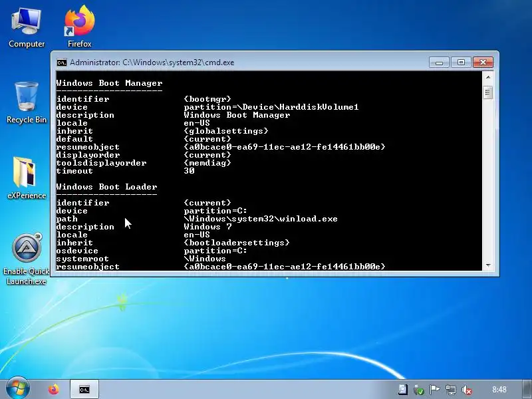This screenshot has width=532, height=399.
Task: Minimize the cmd.exe window
Action: pyautogui.click(x=439, y=63)
